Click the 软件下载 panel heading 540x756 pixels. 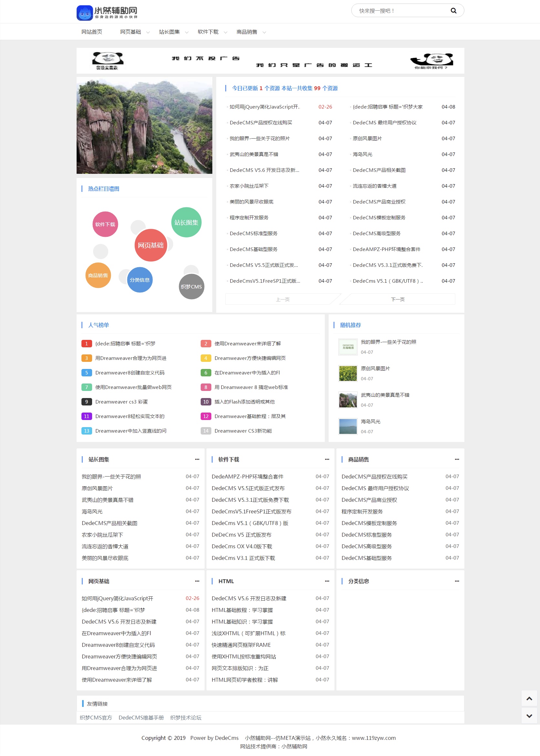(x=228, y=459)
